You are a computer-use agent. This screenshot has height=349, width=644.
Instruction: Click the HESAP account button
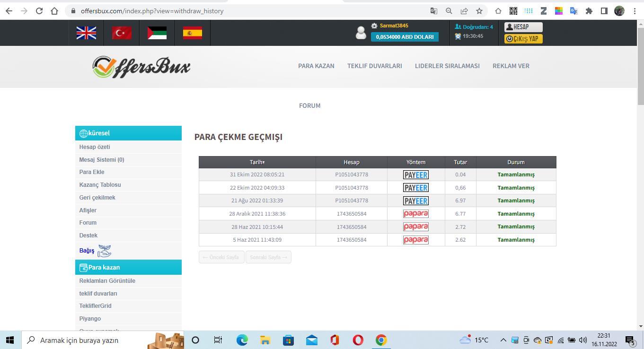click(523, 27)
